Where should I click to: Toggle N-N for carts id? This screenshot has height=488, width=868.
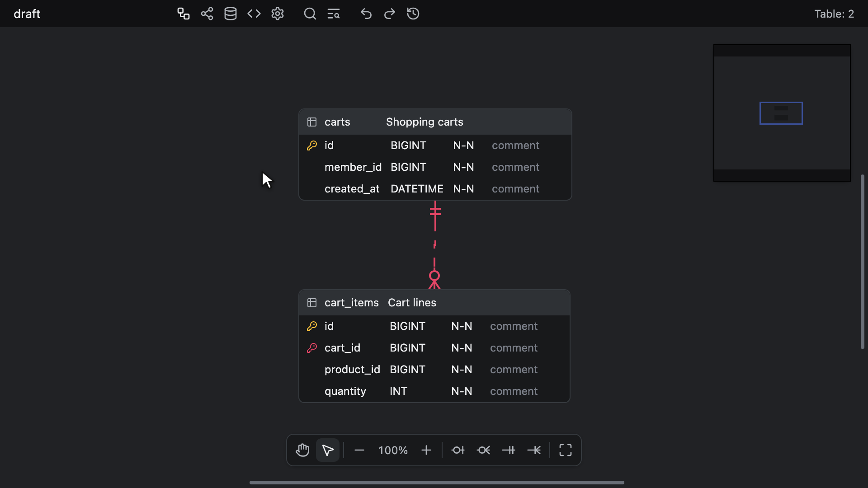[x=463, y=145]
